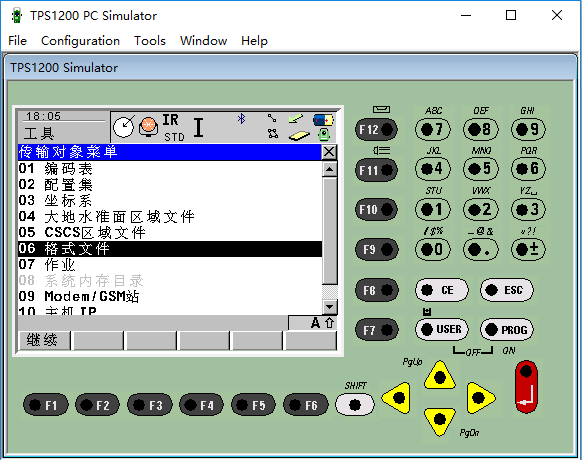582x460 pixels.
Task: Click the green instrument icon
Action: (x=324, y=134)
